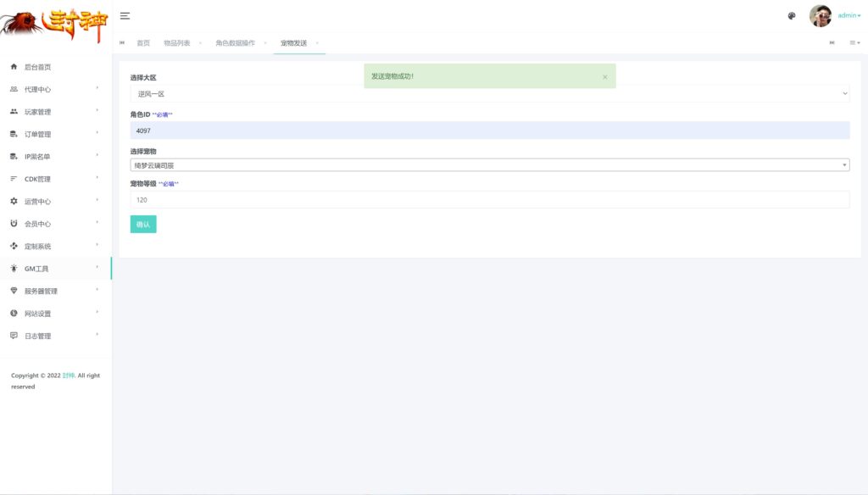Click the GM工具 bug icon
This screenshot has width=868, height=495.
pyautogui.click(x=14, y=269)
